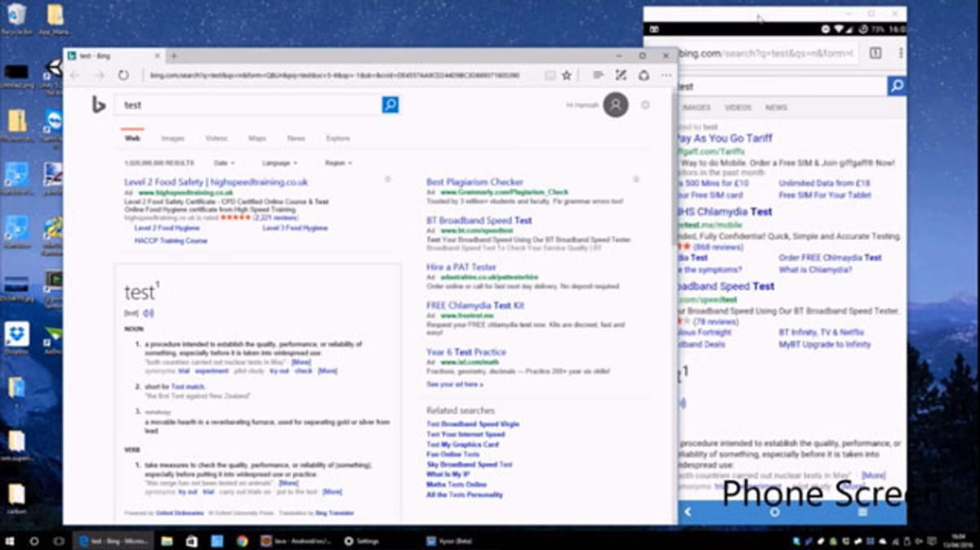Open the Edge Hub icon
The image size is (980, 550).
pos(599,75)
